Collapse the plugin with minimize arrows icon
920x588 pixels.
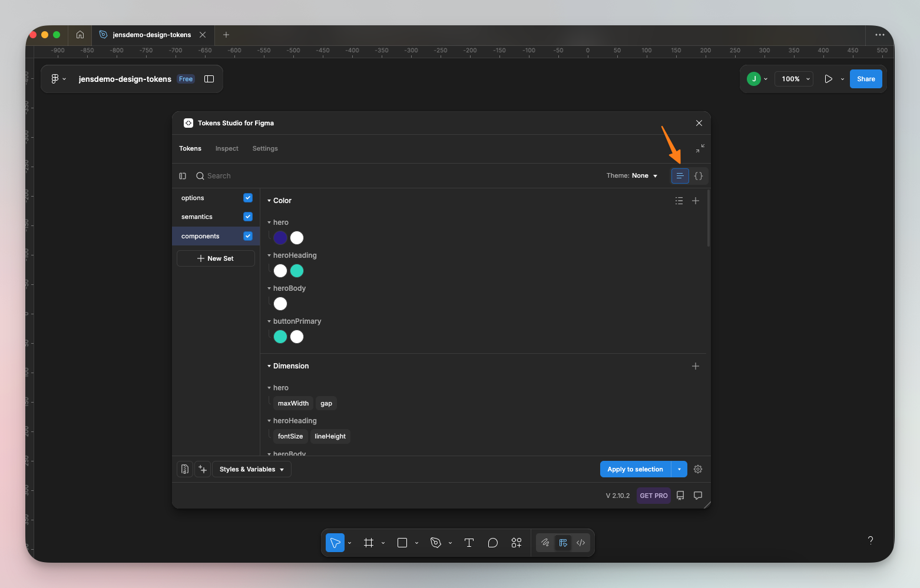[x=700, y=148]
